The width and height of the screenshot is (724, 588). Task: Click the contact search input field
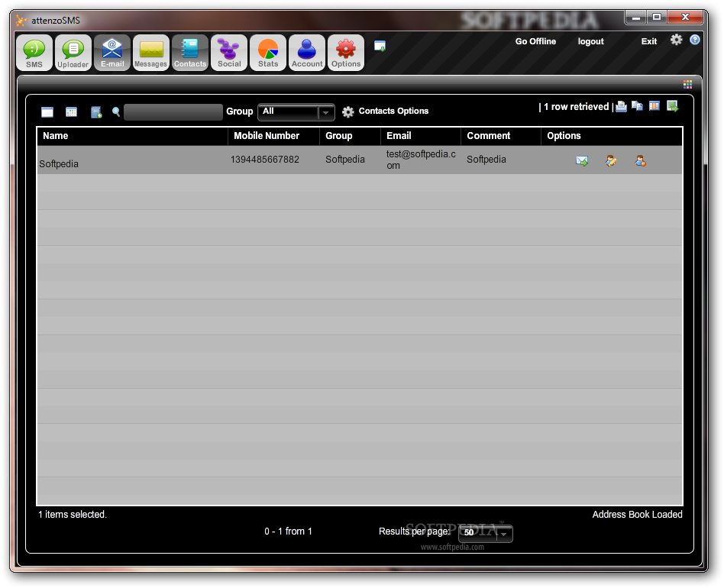coord(173,112)
